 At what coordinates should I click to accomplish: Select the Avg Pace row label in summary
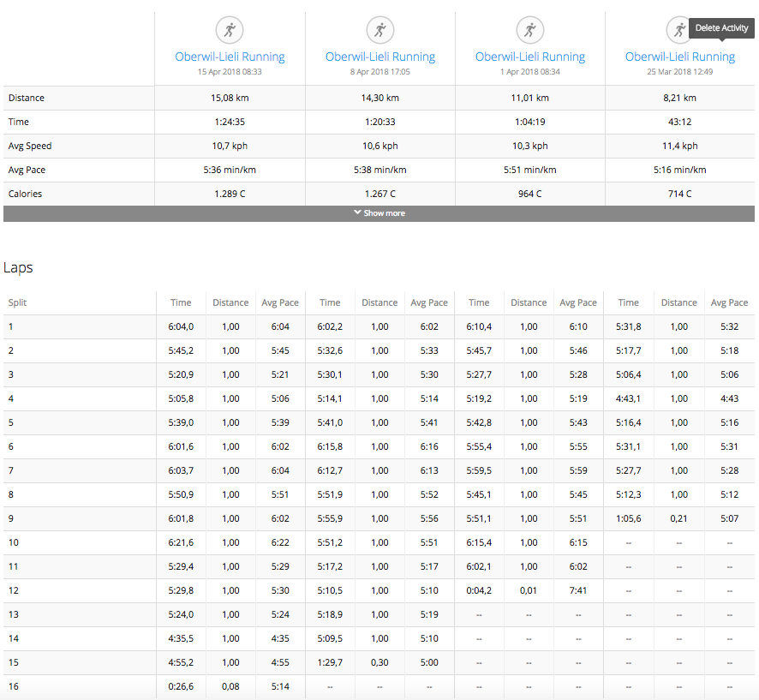click(x=27, y=170)
